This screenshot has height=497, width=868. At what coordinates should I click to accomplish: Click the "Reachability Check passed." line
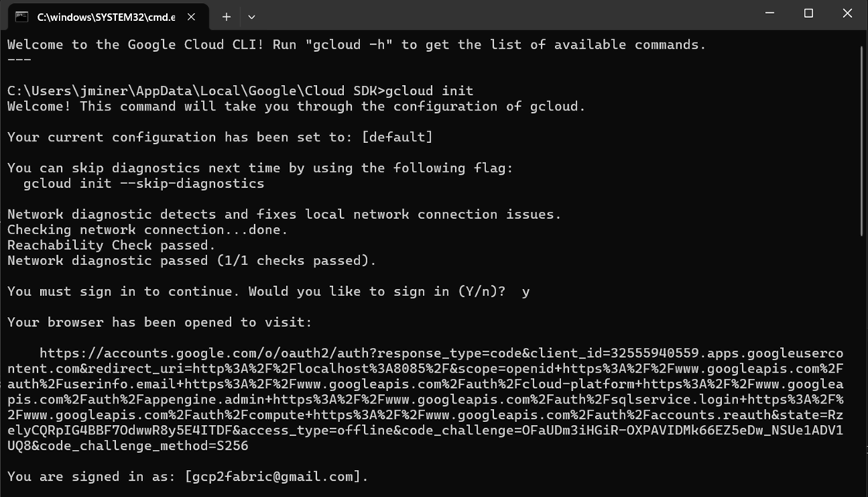111,245
